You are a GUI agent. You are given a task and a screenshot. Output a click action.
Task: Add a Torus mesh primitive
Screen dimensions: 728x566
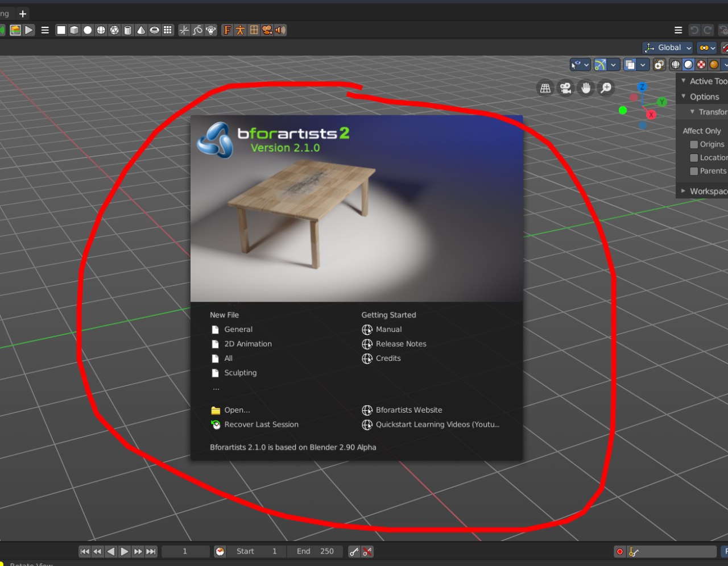(x=154, y=30)
